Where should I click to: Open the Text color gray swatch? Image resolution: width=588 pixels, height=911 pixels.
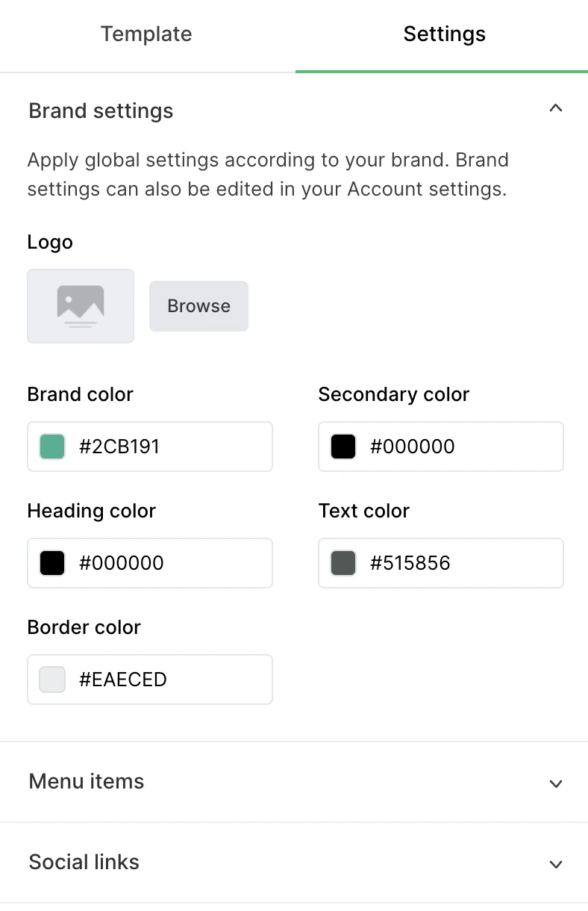coord(343,563)
